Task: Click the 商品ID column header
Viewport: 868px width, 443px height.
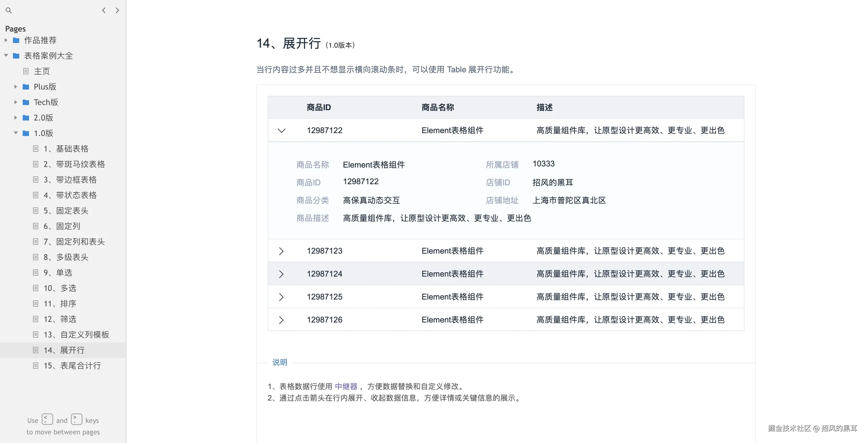Action: point(319,107)
